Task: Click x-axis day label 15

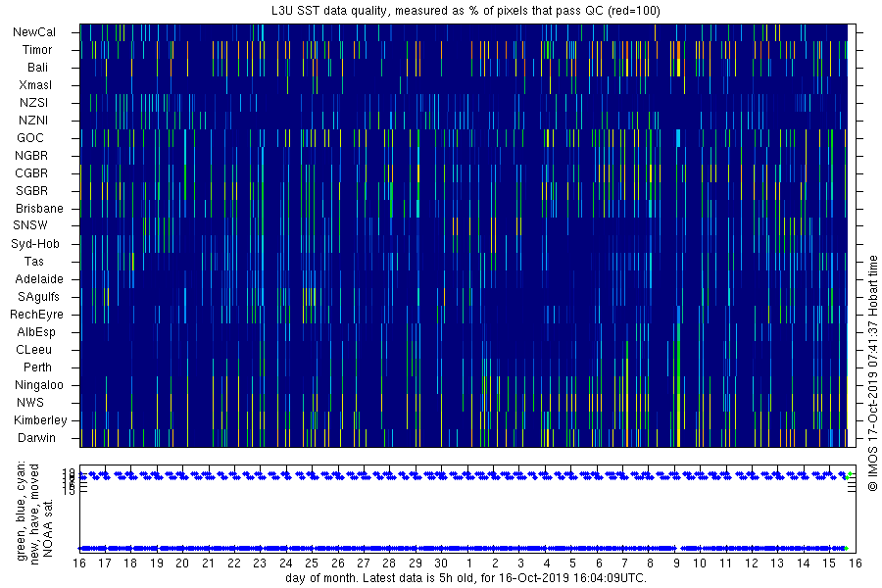Action: point(829,563)
